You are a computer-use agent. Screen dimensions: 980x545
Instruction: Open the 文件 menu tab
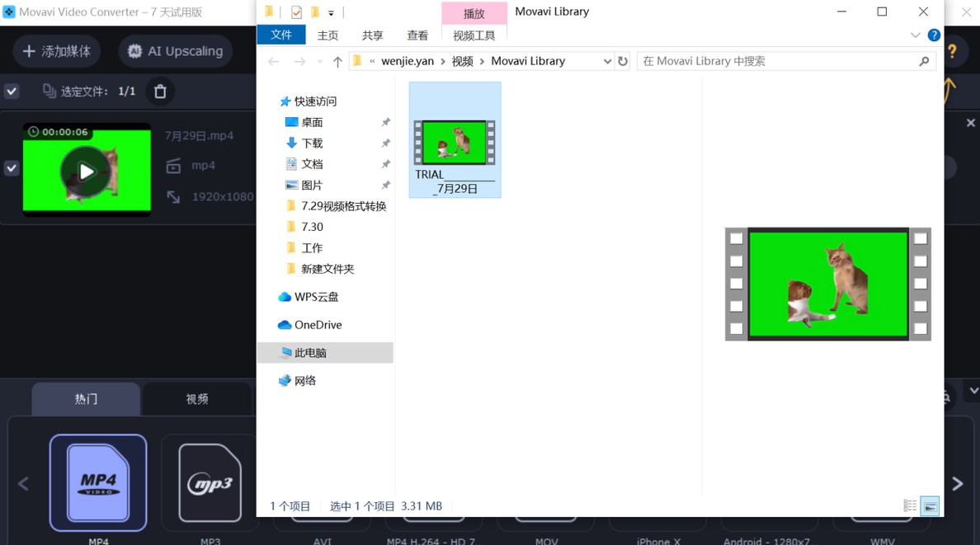(281, 35)
